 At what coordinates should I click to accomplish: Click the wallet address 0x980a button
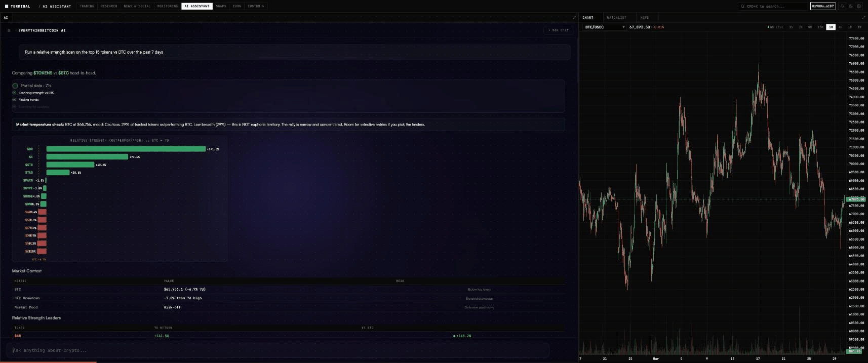click(822, 6)
